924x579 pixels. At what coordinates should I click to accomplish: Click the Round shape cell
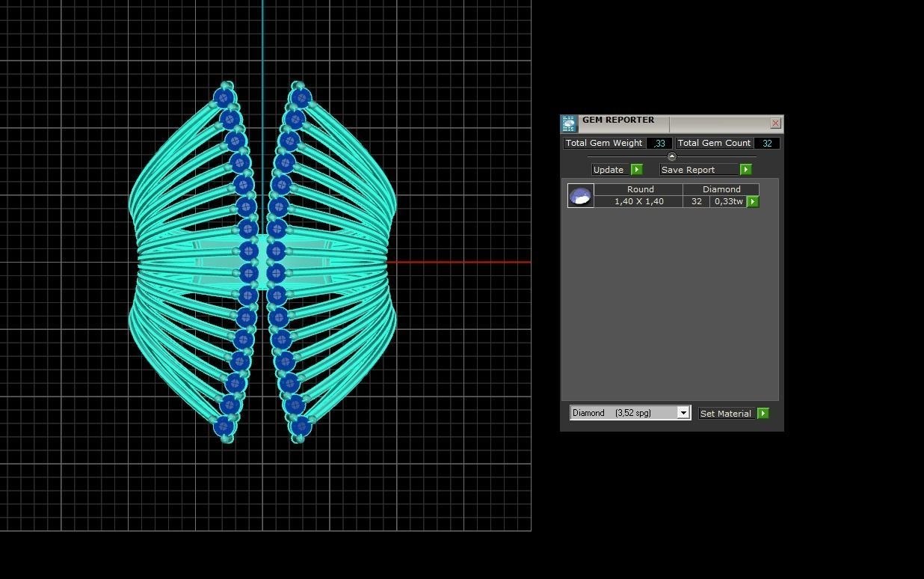[640, 189]
